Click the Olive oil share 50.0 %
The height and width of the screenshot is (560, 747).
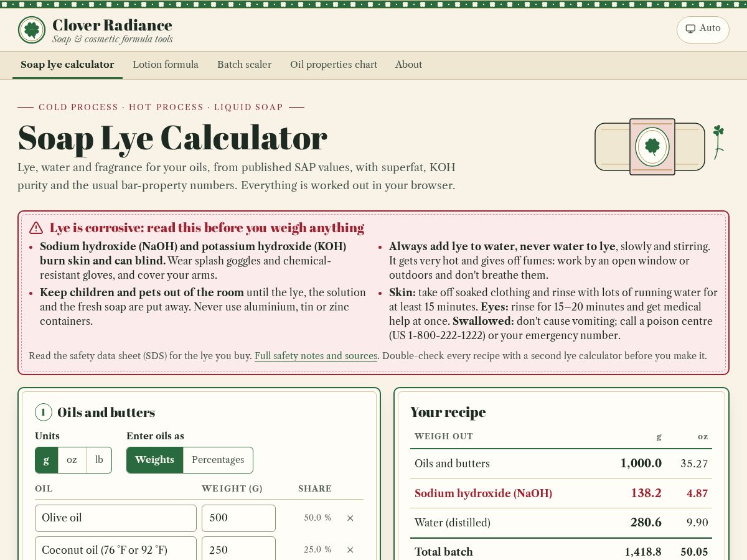[317, 518]
